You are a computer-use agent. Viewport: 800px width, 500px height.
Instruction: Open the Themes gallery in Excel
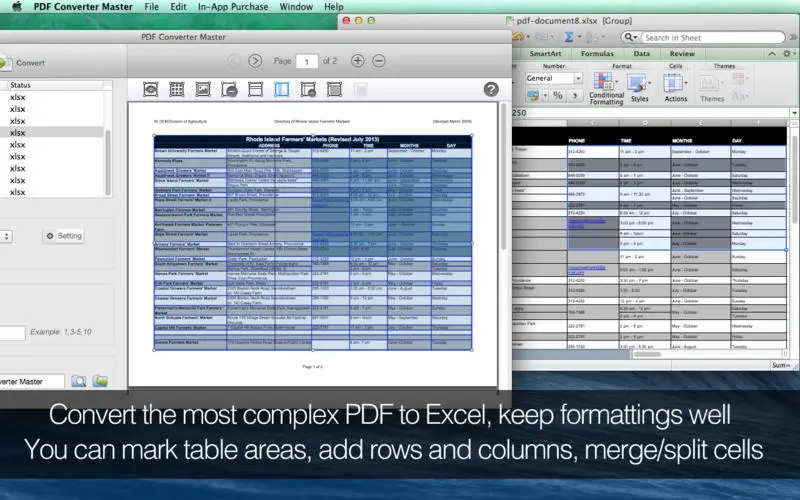(712, 88)
